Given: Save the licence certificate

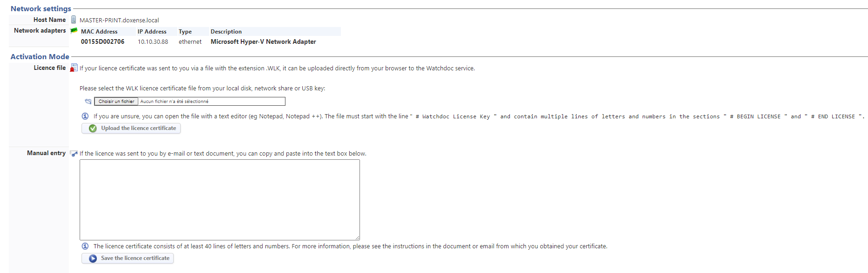Looking at the screenshot, I should tap(128, 258).
